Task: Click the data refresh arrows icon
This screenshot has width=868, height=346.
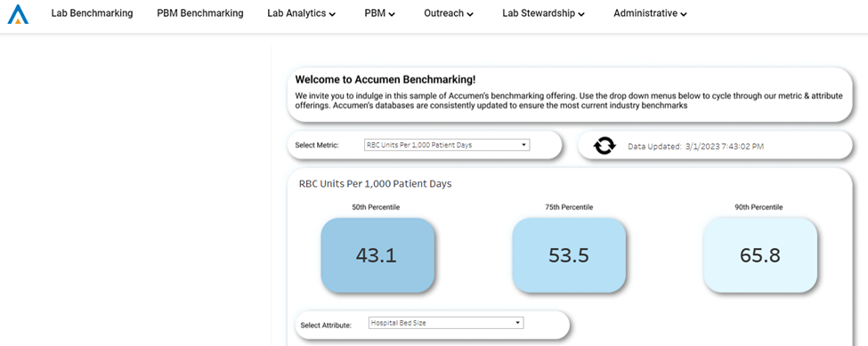Action: pos(604,146)
